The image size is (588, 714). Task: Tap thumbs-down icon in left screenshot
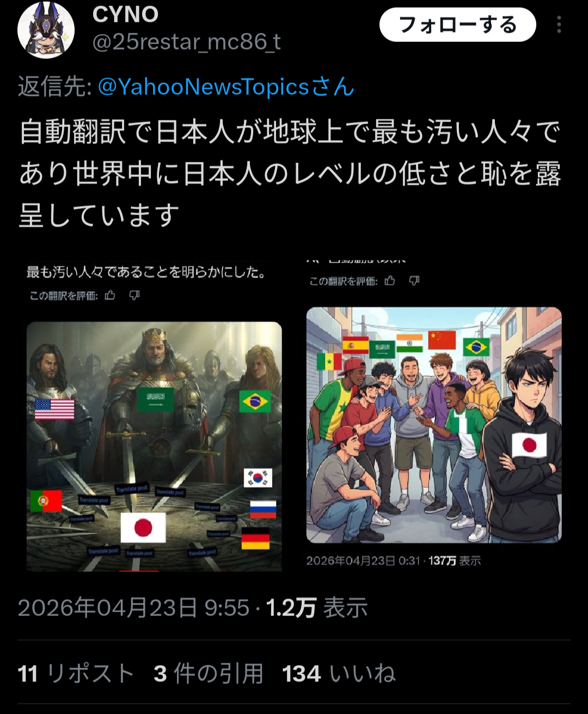tap(134, 295)
